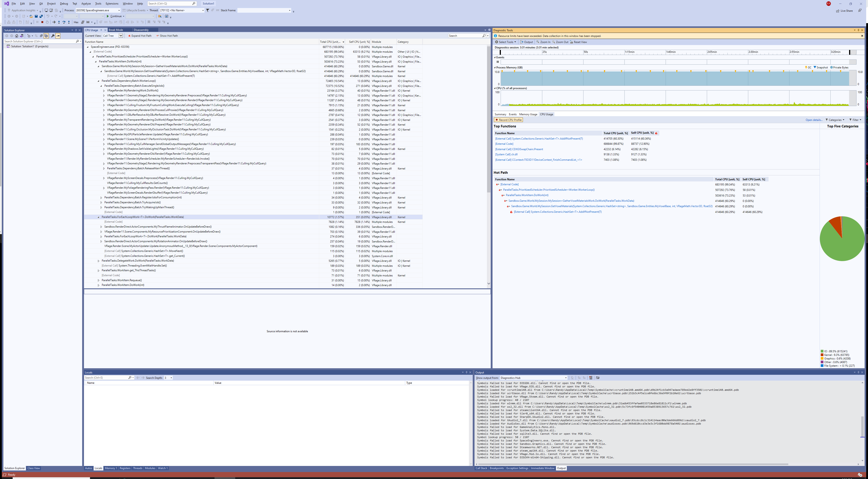
Task: Stop debugging with the red square icon
Action: [x=42, y=22]
